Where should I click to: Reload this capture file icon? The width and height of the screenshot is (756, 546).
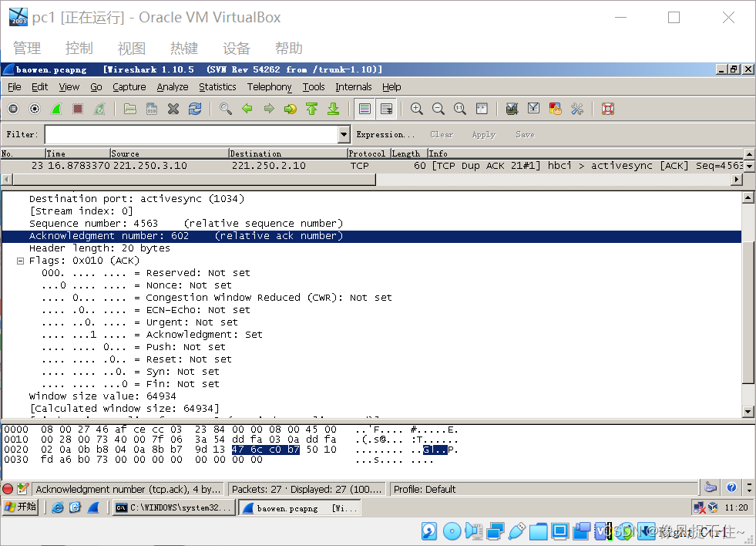195,109
